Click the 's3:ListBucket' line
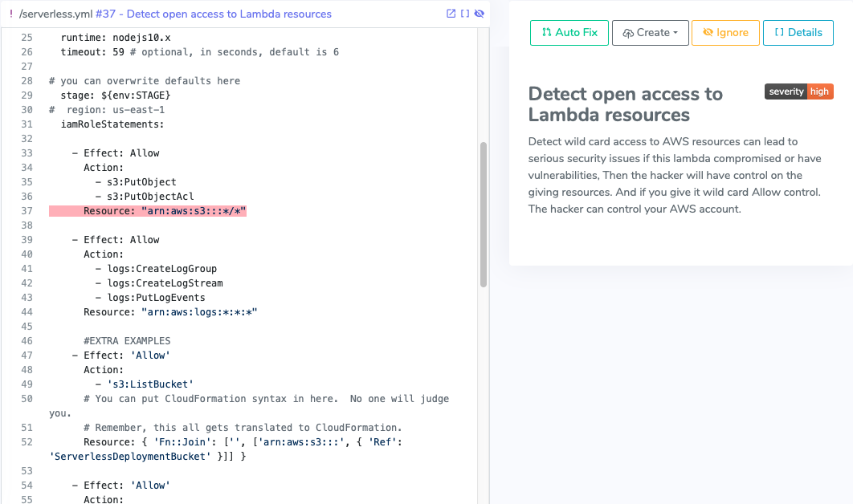 coord(145,384)
